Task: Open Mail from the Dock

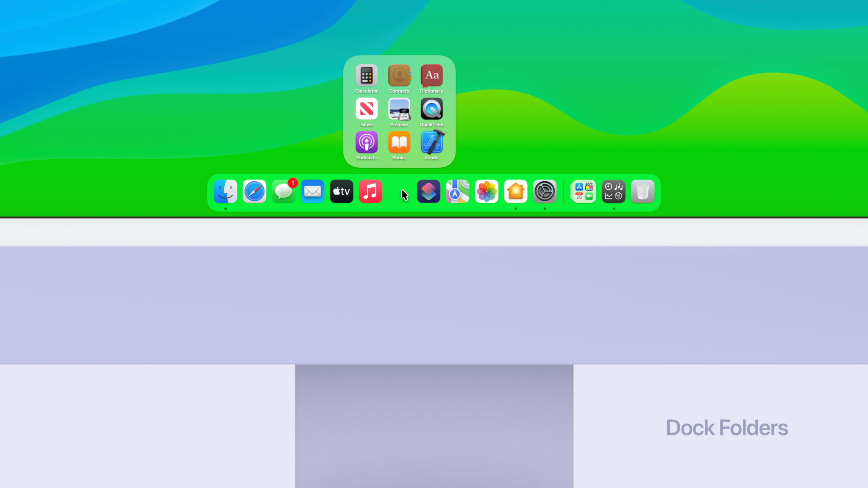Action: tap(312, 191)
